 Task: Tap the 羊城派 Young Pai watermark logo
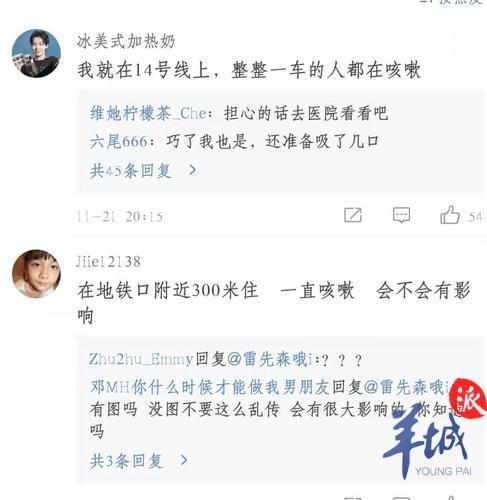tap(435, 430)
